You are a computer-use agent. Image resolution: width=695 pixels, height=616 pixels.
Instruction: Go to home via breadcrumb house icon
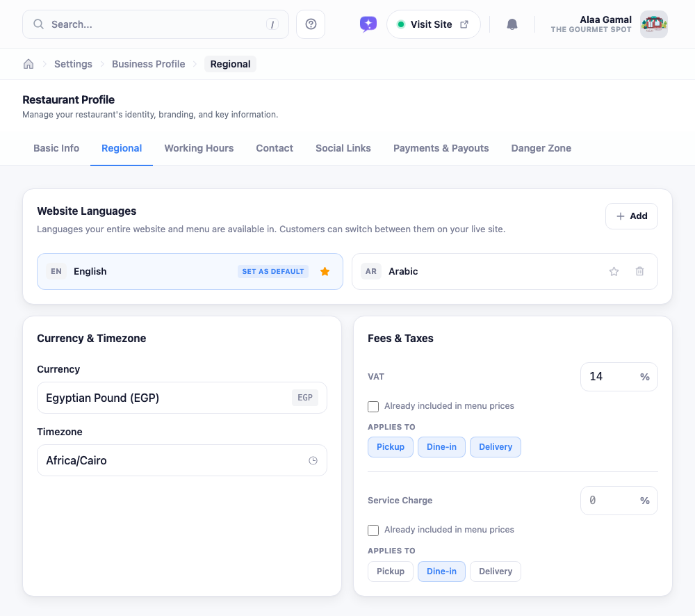(28, 64)
